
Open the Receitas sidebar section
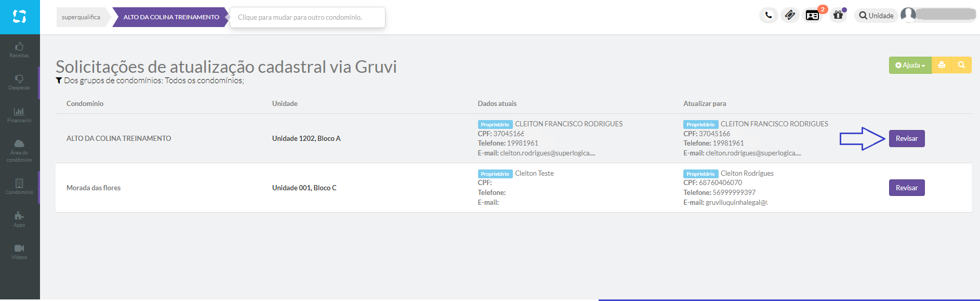[x=19, y=50]
